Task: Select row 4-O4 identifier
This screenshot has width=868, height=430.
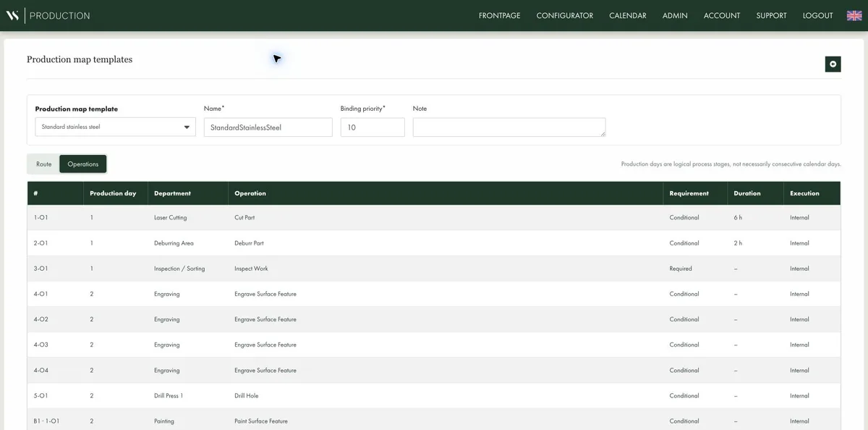Action: (x=41, y=371)
